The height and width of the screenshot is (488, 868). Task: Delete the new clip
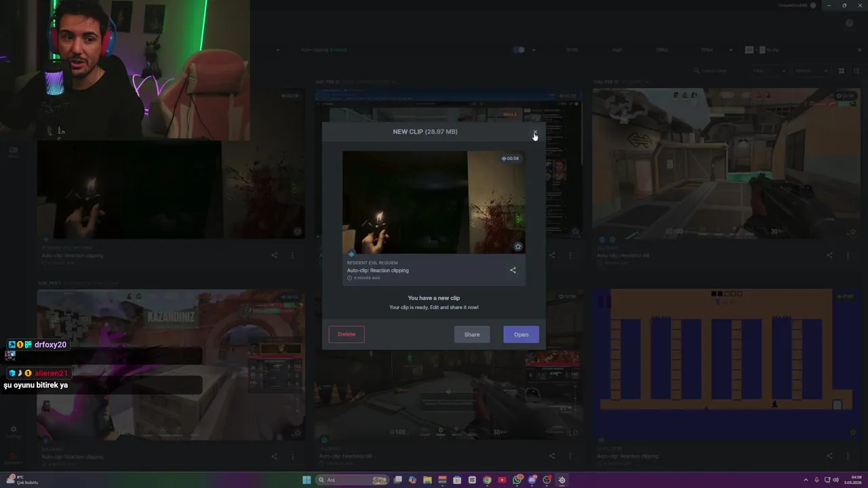[x=347, y=334]
